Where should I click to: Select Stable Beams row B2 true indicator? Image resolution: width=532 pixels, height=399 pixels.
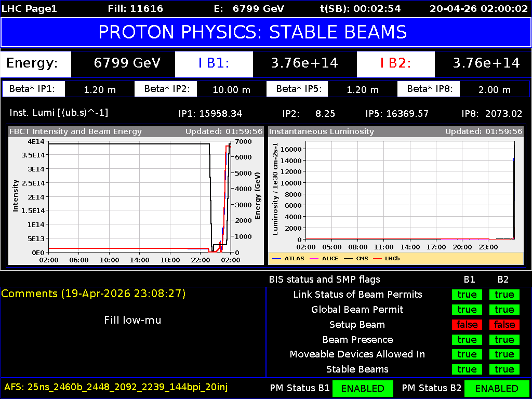point(504,369)
